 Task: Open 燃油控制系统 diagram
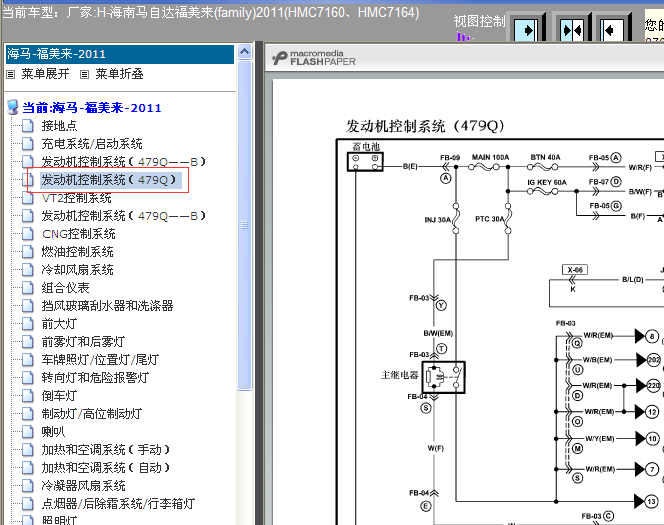[77, 252]
